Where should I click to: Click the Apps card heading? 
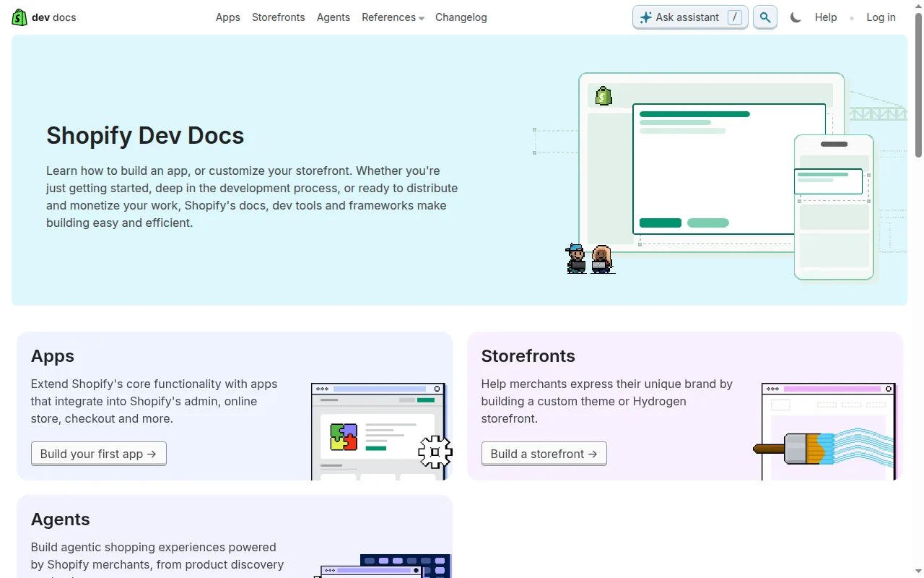pos(53,356)
